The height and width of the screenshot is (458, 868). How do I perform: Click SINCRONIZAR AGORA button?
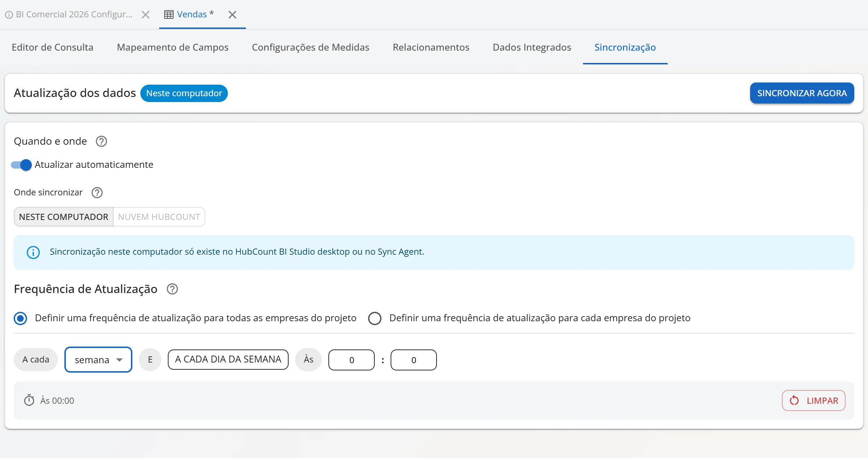coord(802,93)
